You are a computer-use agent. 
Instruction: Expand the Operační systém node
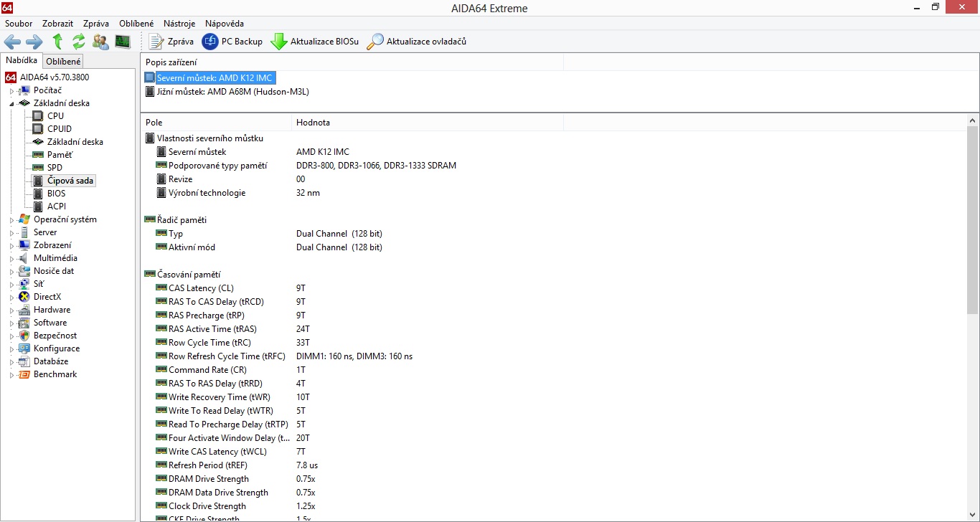tap(11, 220)
